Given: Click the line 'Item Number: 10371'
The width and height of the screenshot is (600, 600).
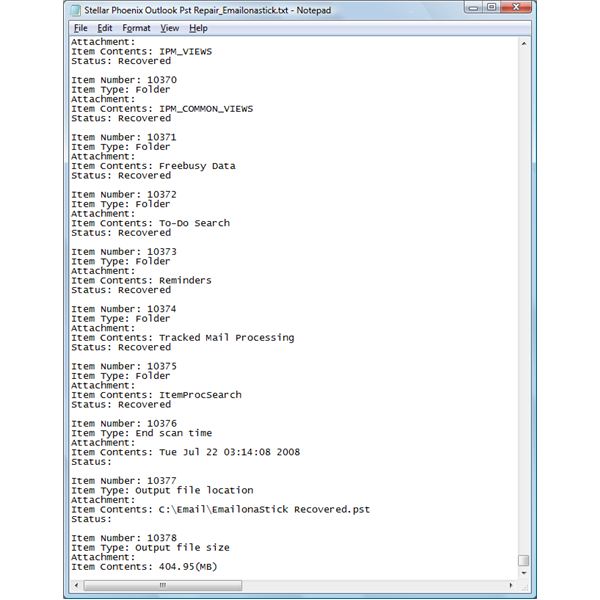Looking at the screenshot, I should pyautogui.click(x=124, y=137).
